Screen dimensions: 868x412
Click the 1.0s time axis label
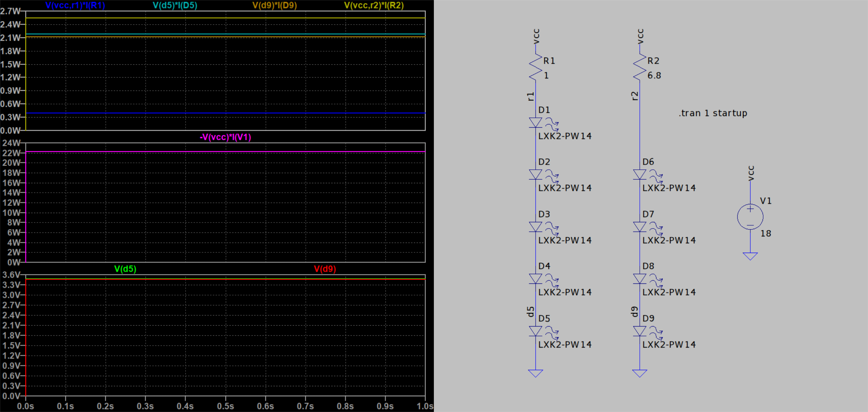[425, 406]
